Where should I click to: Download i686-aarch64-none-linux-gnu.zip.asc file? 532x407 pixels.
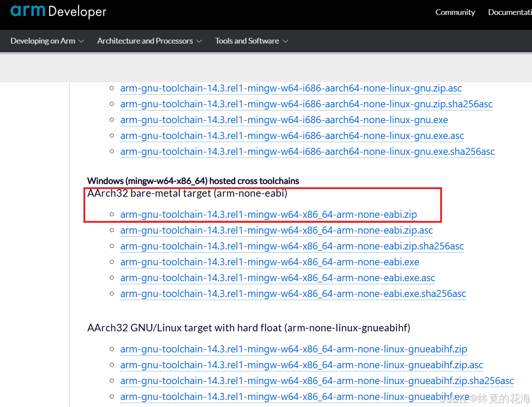pyautogui.click(x=291, y=88)
